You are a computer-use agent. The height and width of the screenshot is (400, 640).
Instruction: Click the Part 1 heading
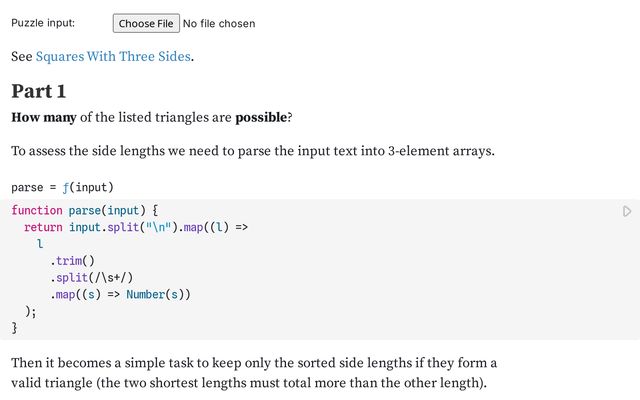(38, 91)
